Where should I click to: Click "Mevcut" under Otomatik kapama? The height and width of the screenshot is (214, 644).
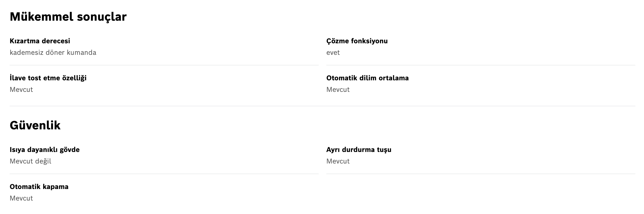tap(21, 198)
